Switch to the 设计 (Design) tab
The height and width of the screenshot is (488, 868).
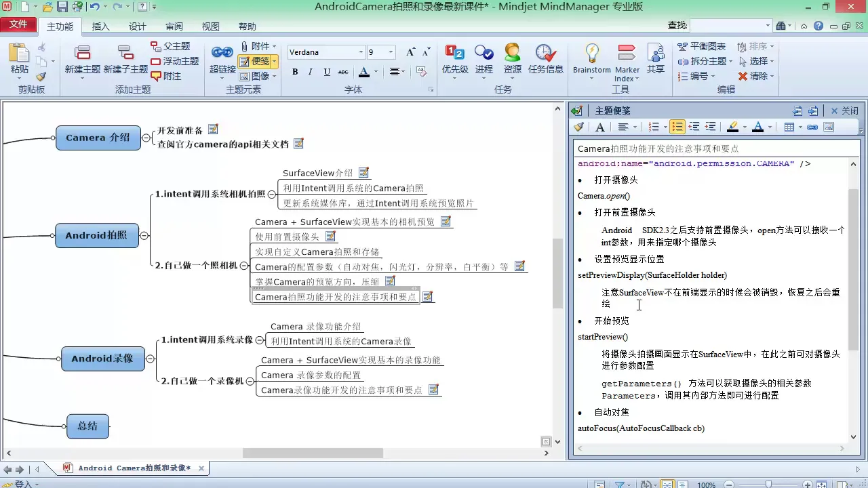click(138, 26)
